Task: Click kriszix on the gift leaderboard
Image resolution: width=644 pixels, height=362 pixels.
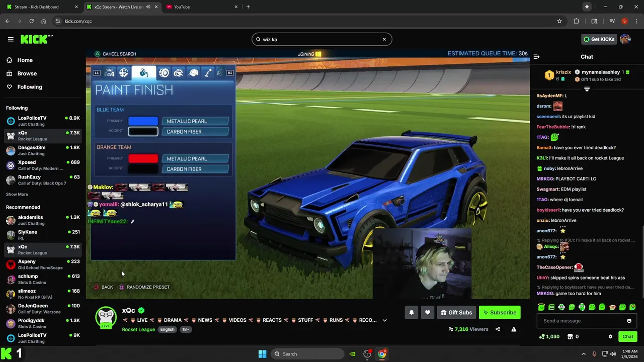Action: point(563,72)
